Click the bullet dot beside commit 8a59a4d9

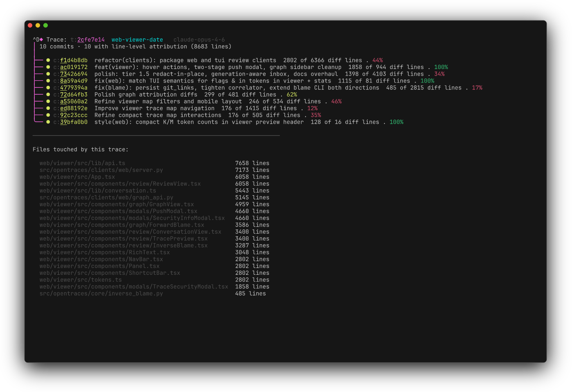coord(48,81)
